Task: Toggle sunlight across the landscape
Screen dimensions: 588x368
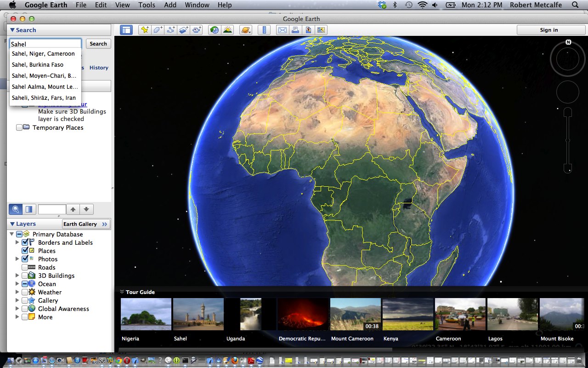Action: 227,30
